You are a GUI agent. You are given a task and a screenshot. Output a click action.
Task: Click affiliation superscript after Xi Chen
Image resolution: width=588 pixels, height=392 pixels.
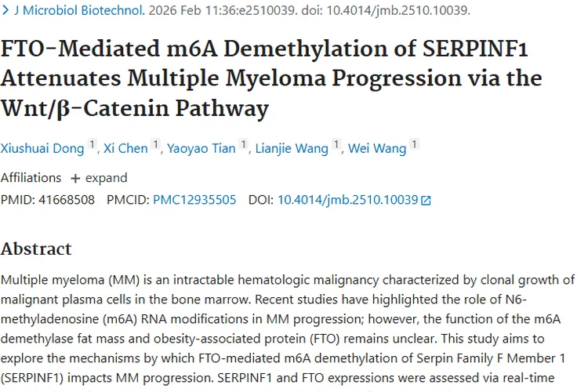coord(156,144)
